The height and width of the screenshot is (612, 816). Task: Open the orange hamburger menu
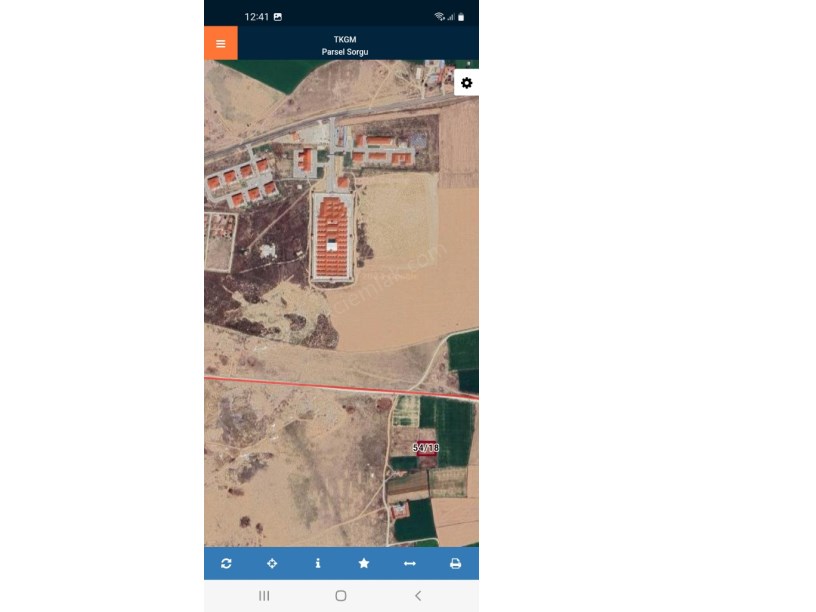click(221, 43)
